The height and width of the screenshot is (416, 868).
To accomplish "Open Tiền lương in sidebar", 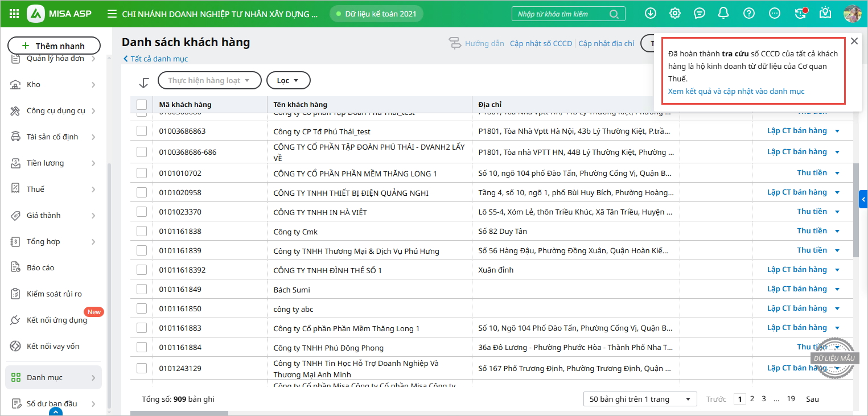I will (x=54, y=163).
